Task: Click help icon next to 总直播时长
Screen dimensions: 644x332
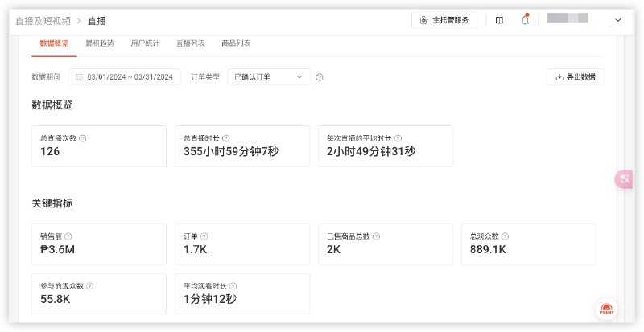Action: [x=225, y=139]
